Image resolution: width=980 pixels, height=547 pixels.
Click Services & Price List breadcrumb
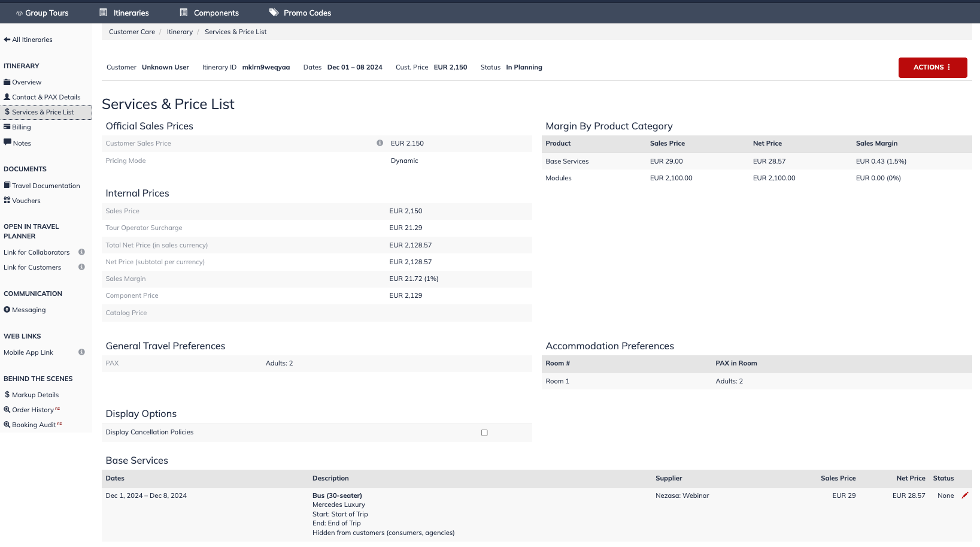pyautogui.click(x=236, y=32)
